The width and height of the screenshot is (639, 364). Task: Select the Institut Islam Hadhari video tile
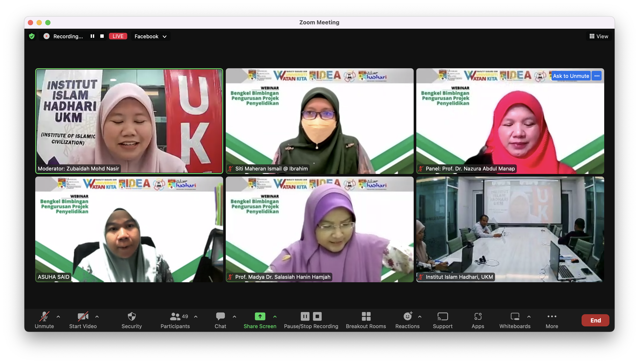(x=510, y=229)
